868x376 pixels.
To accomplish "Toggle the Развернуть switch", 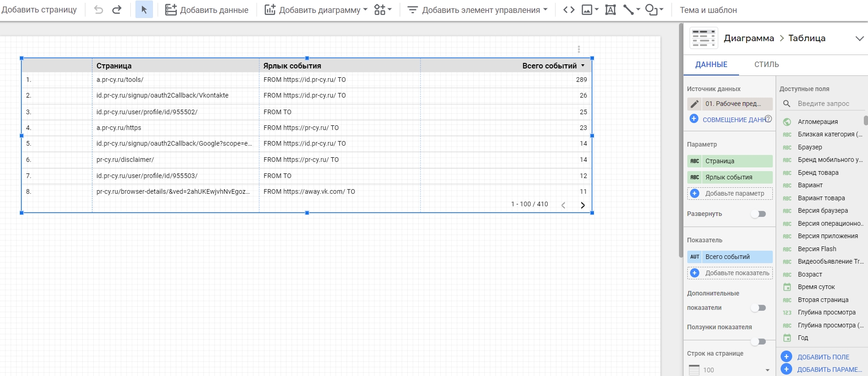I will click(x=758, y=214).
